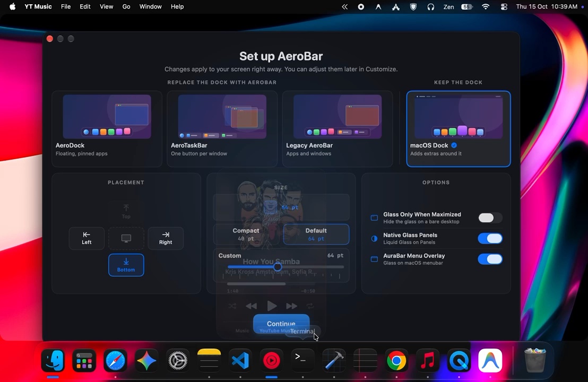Launch Safari from the Dock
This screenshot has height=382, width=588.
(x=115, y=361)
